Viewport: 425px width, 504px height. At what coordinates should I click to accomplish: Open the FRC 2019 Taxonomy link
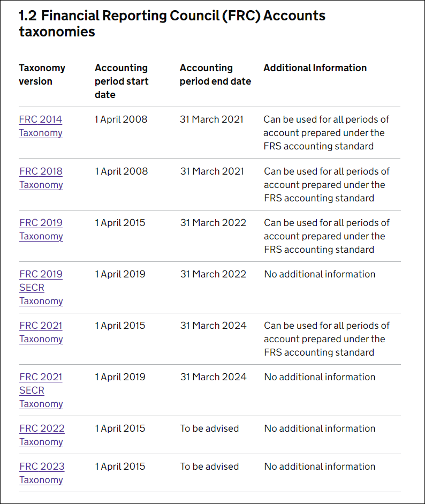pyautogui.click(x=41, y=229)
